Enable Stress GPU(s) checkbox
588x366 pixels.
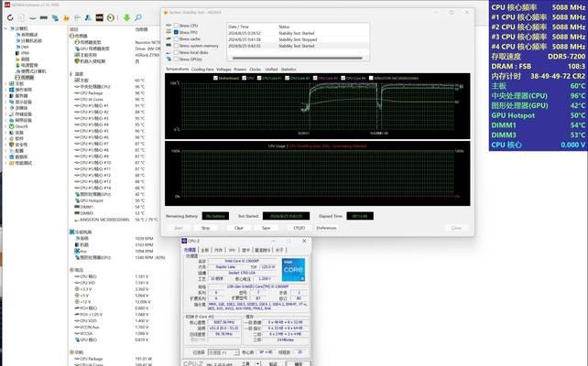click(176, 59)
